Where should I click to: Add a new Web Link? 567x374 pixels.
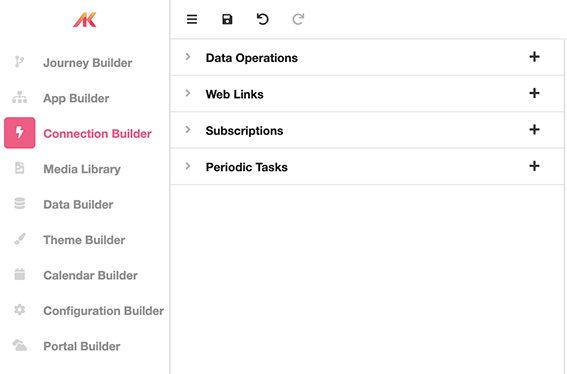[x=534, y=93]
